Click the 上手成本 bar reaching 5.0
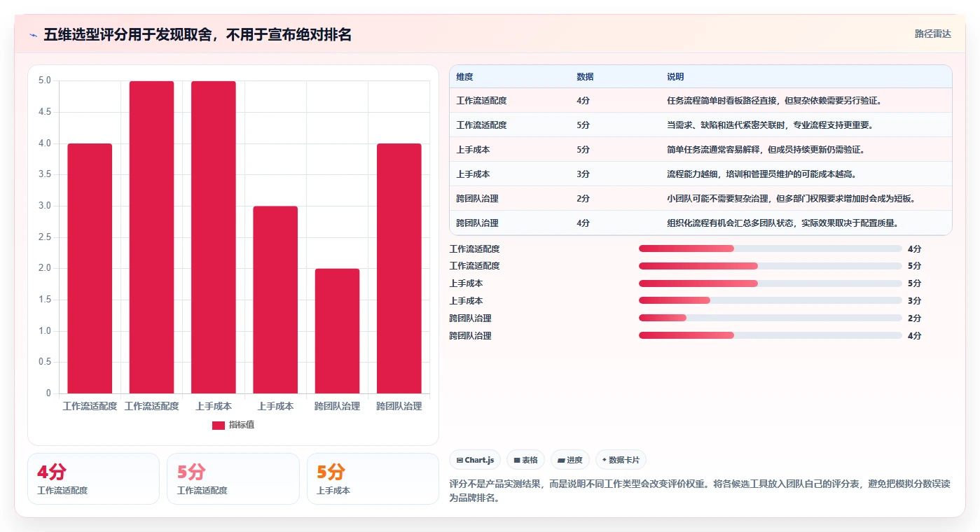This screenshot has width=980, height=532. point(214,237)
